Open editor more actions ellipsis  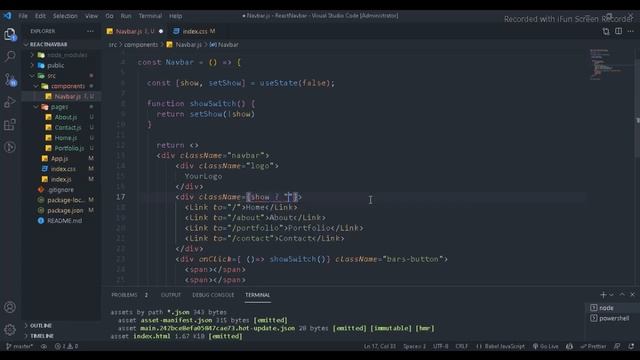(x=631, y=31)
